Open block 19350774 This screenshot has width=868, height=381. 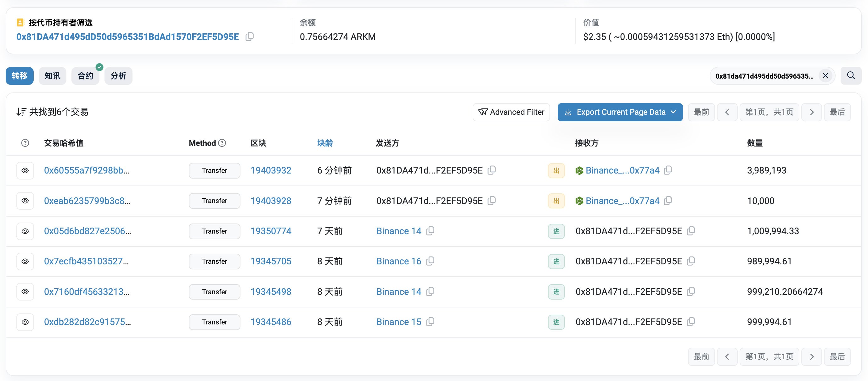(x=271, y=231)
